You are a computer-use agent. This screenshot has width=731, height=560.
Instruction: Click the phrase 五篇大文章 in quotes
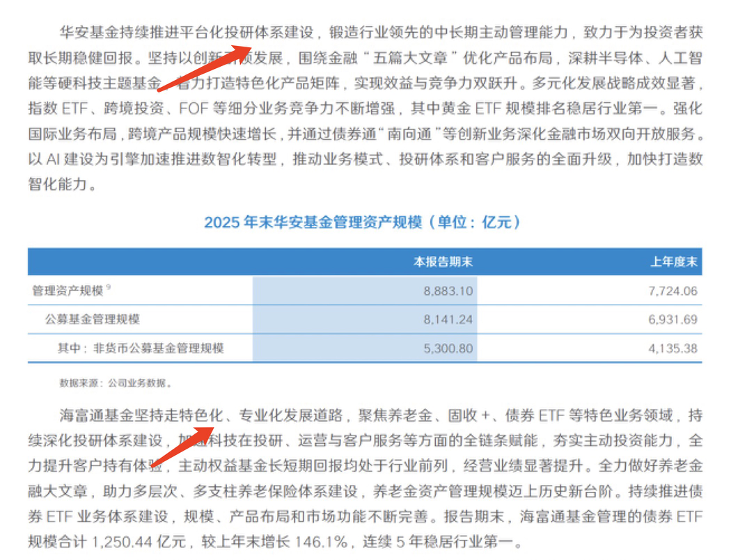pyautogui.click(x=411, y=56)
